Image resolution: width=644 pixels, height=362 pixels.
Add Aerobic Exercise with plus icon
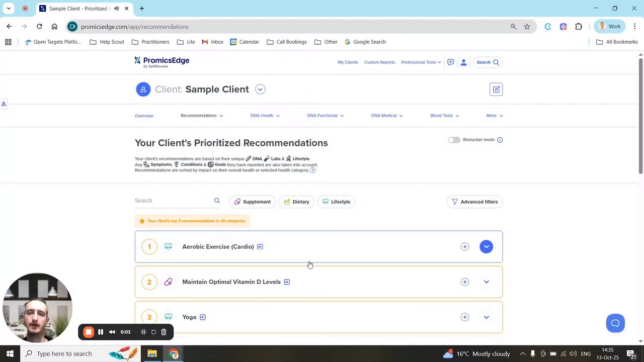tap(464, 247)
